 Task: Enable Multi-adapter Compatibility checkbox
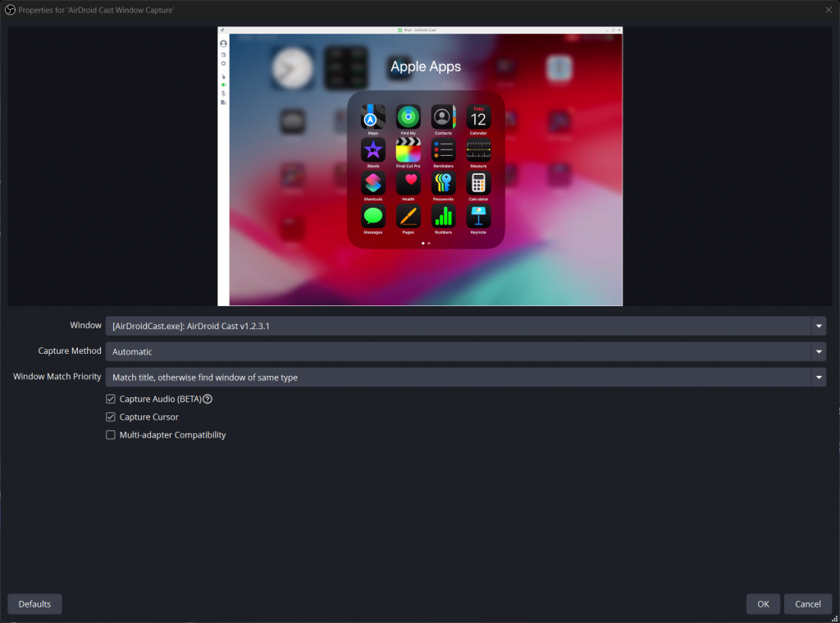[x=111, y=435]
